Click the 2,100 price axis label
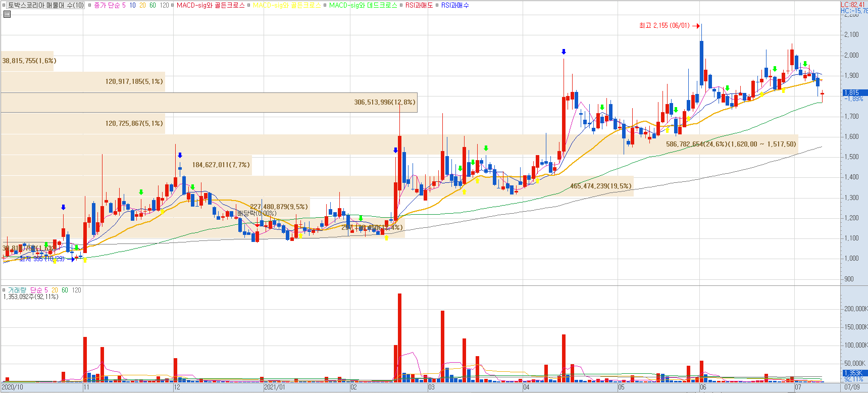The height and width of the screenshot is (393, 868). click(851, 35)
